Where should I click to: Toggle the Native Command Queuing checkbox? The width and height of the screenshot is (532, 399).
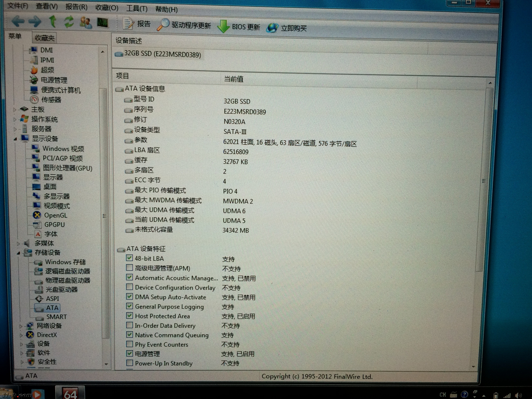129,335
